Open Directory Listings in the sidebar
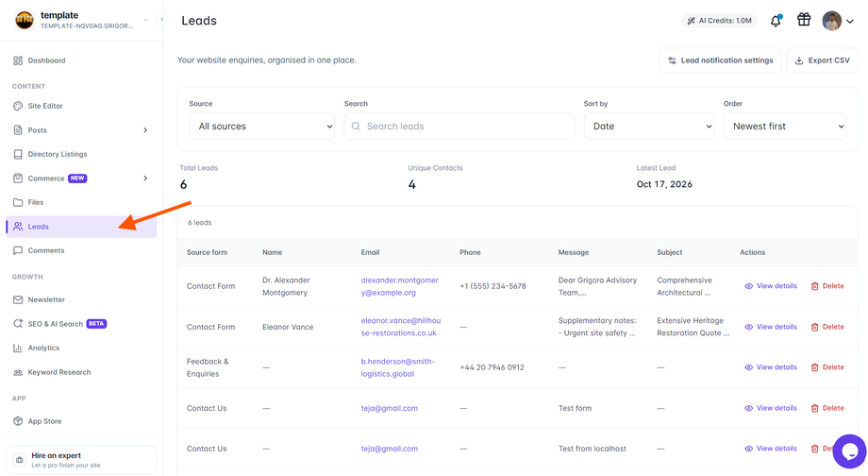This screenshot has height=476, width=868. [81, 154]
